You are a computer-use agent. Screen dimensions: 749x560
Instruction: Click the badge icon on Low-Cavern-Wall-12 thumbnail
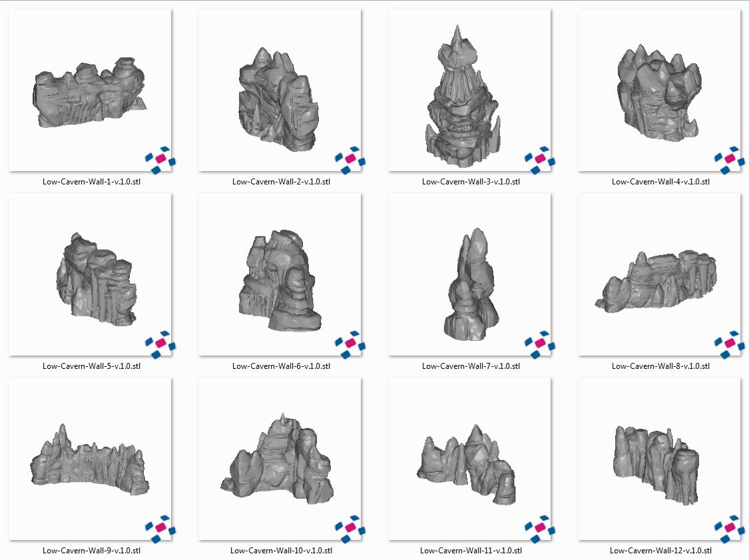coord(729,528)
